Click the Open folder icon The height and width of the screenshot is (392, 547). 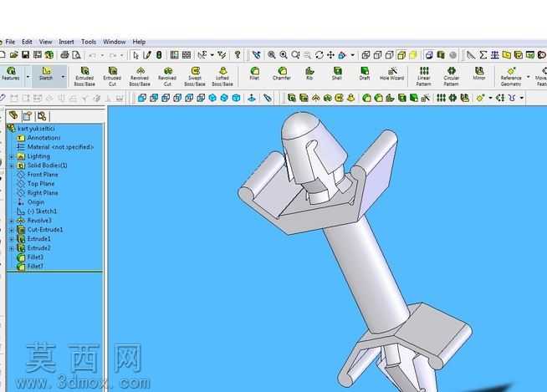13,55
